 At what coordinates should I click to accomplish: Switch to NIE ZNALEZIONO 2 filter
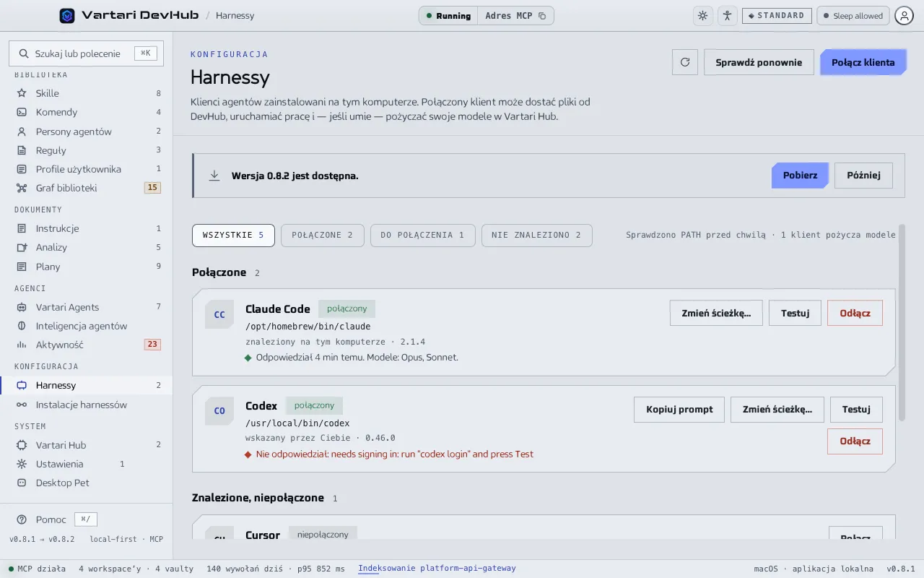click(x=536, y=236)
